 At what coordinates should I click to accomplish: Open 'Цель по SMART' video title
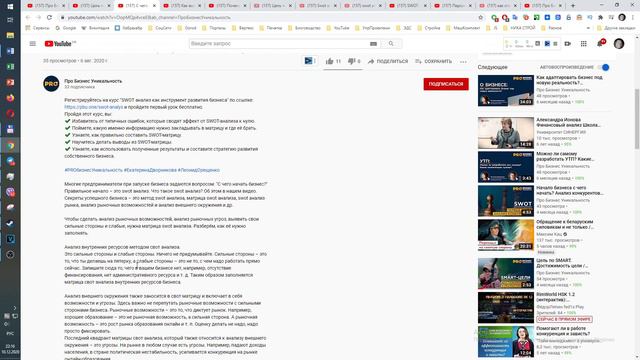click(x=562, y=263)
